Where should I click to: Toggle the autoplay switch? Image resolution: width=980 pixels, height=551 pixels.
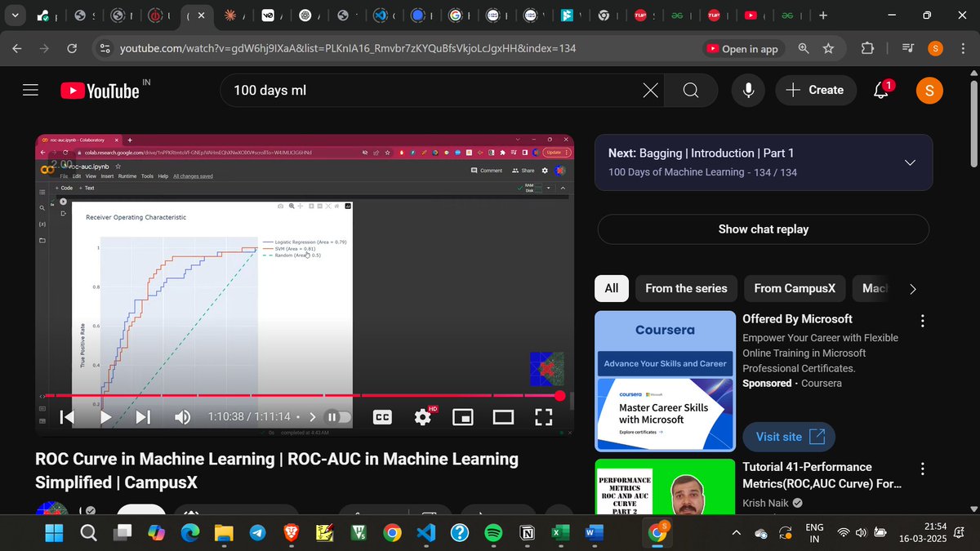point(337,417)
